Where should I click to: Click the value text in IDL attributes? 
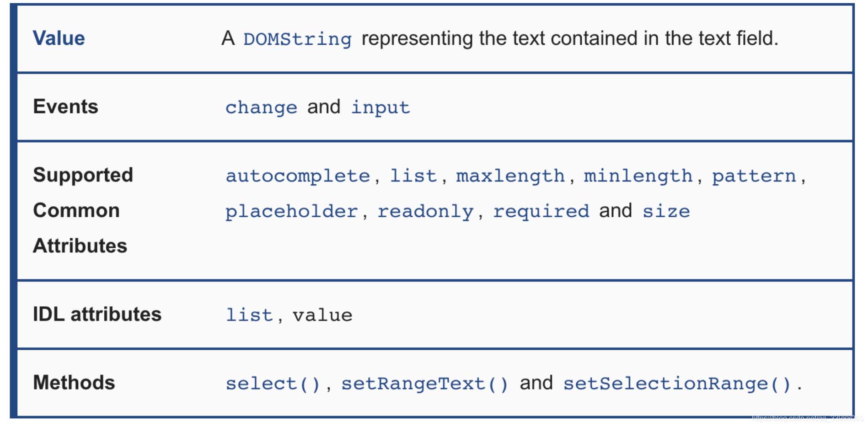pos(322,315)
